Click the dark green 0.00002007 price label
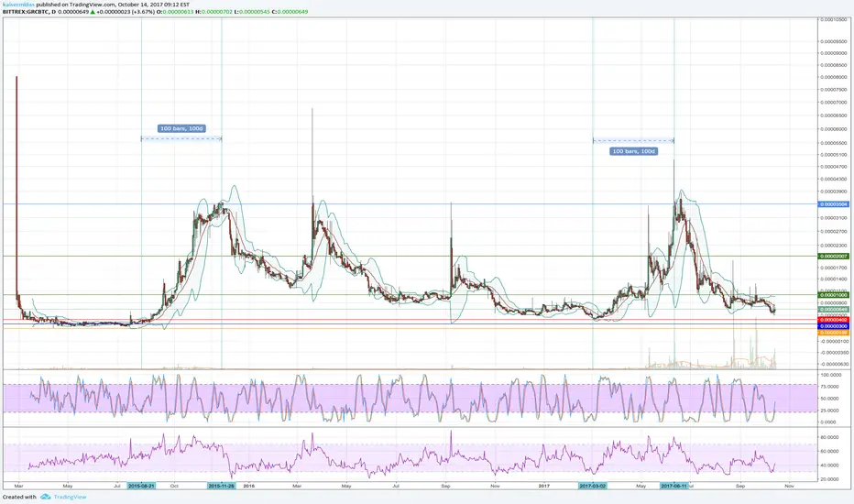The width and height of the screenshot is (854, 504). tap(834, 256)
